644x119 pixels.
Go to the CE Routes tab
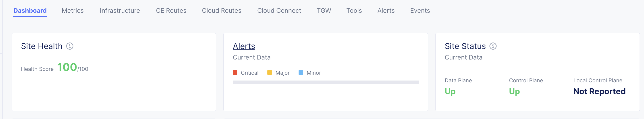tap(171, 11)
